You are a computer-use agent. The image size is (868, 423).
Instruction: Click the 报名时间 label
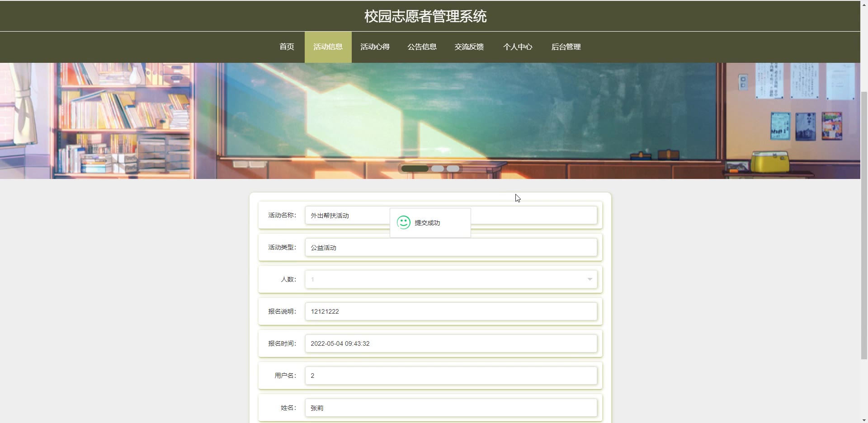coord(282,343)
